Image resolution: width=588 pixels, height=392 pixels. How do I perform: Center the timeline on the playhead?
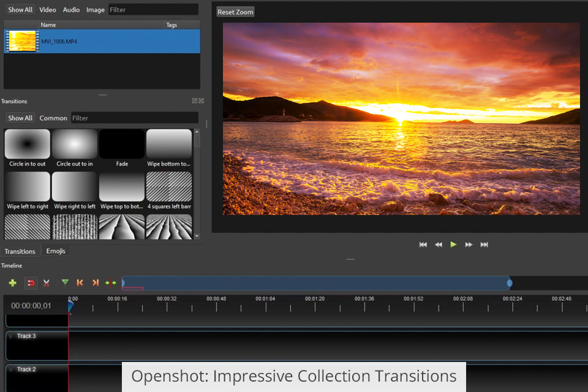coord(110,282)
